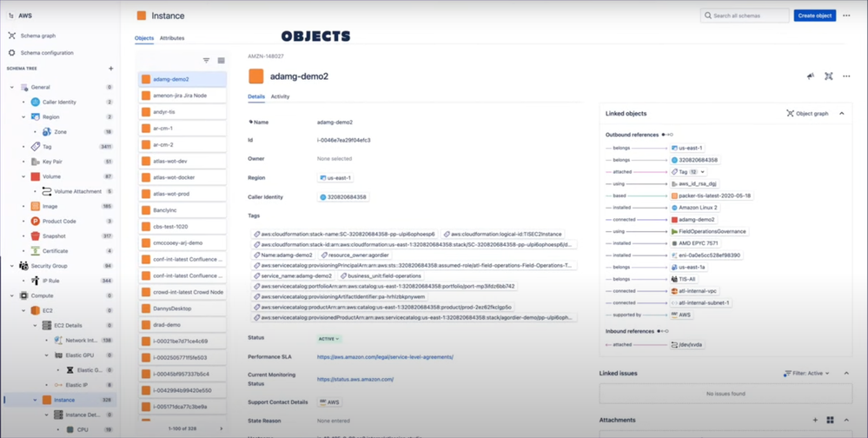Collapse the Compute tree node
Image resolution: width=868 pixels, height=438 pixels.
[x=12, y=295]
